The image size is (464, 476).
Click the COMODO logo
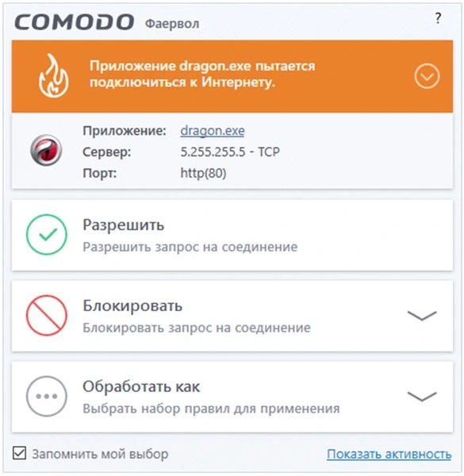[74, 22]
